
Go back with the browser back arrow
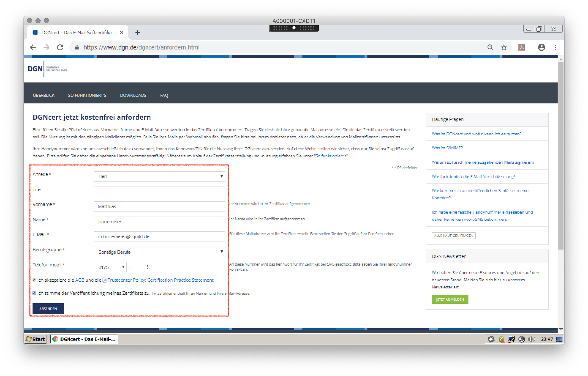(x=33, y=47)
